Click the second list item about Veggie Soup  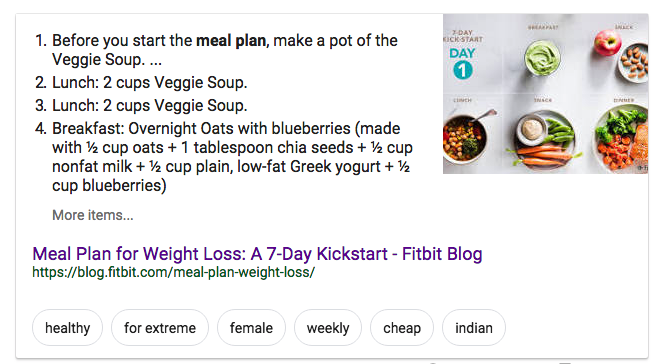tap(141, 82)
